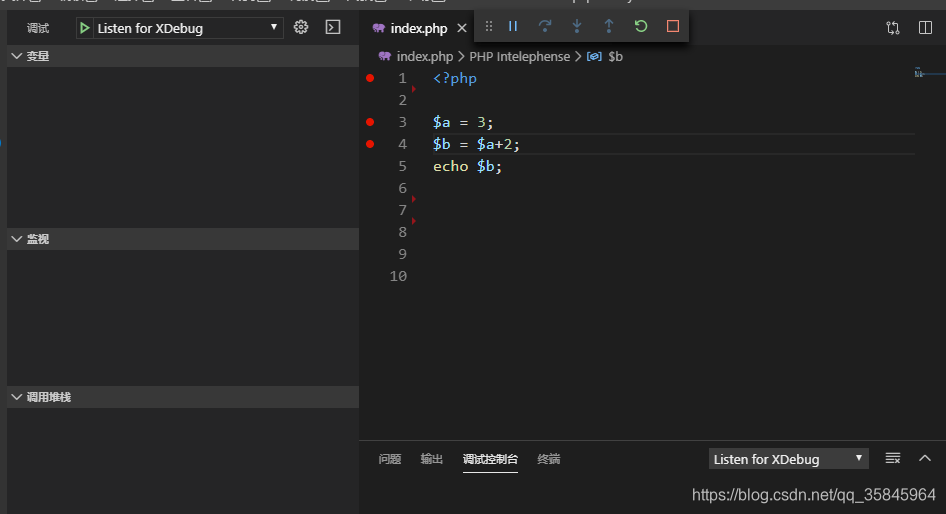The height and width of the screenshot is (514, 946).
Task: Switch to the index.php editor tab
Action: click(419, 28)
